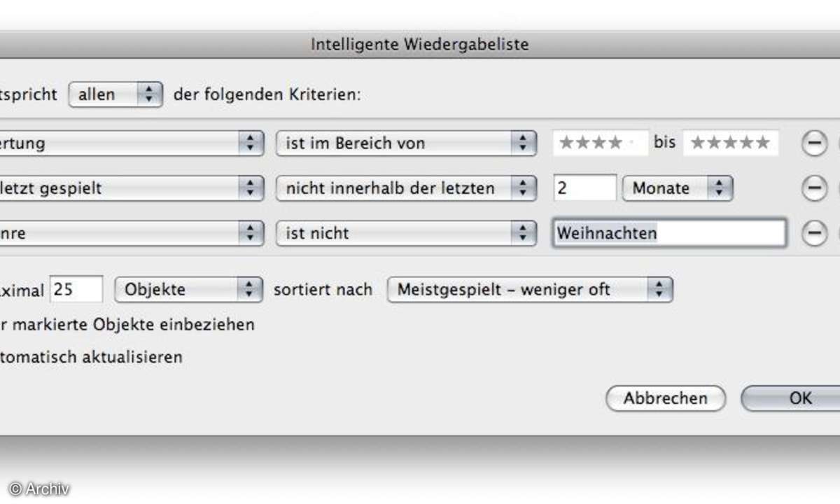840x504 pixels.
Task: Remove the Weihnachten genre criteria row
Action: [813, 233]
